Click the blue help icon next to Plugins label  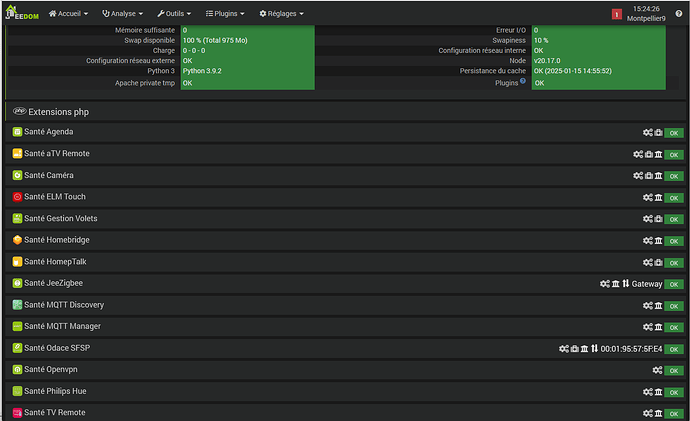click(x=523, y=81)
